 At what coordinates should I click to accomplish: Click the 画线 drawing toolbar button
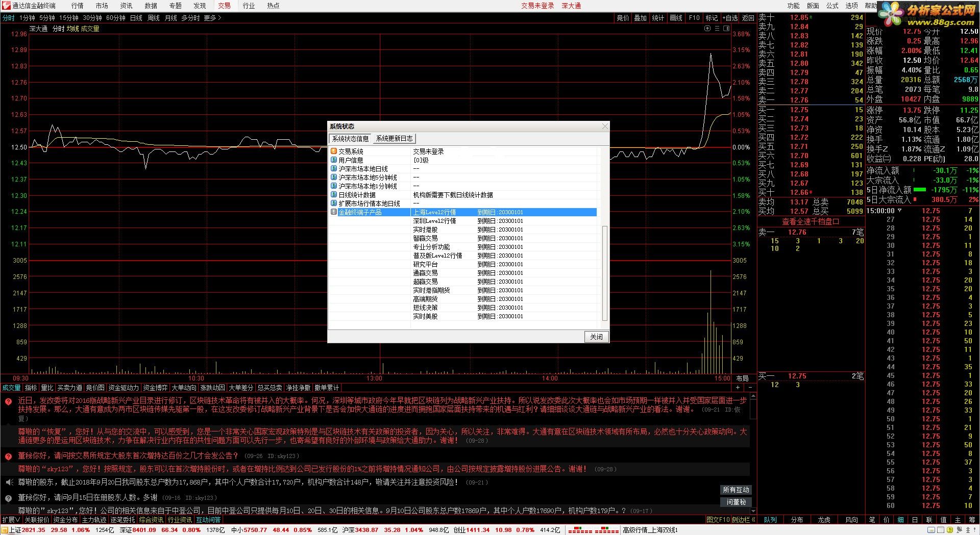tap(676, 18)
